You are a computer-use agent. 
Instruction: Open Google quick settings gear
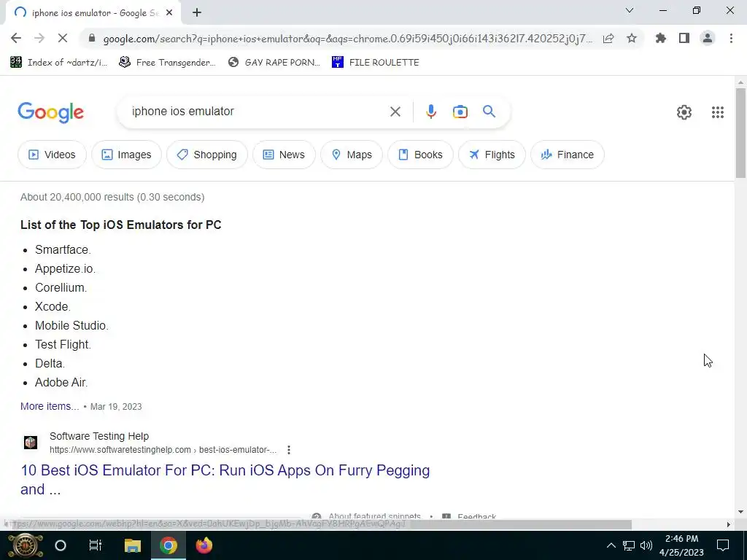(684, 112)
